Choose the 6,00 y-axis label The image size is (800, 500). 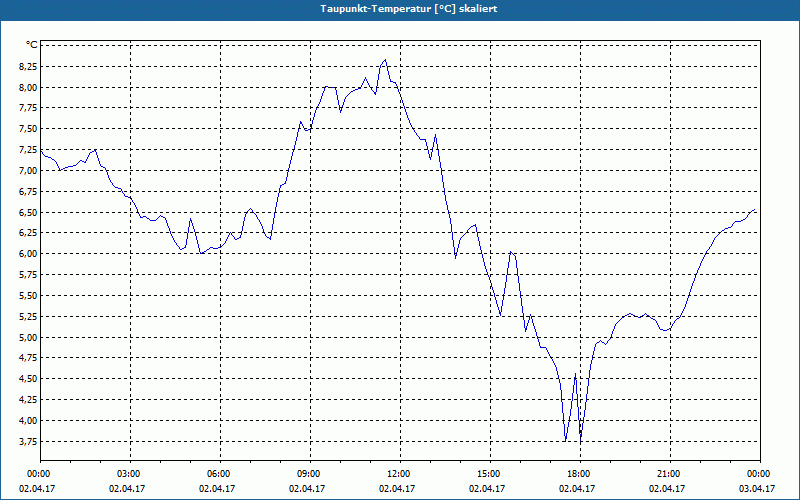pyautogui.click(x=28, y=254)
